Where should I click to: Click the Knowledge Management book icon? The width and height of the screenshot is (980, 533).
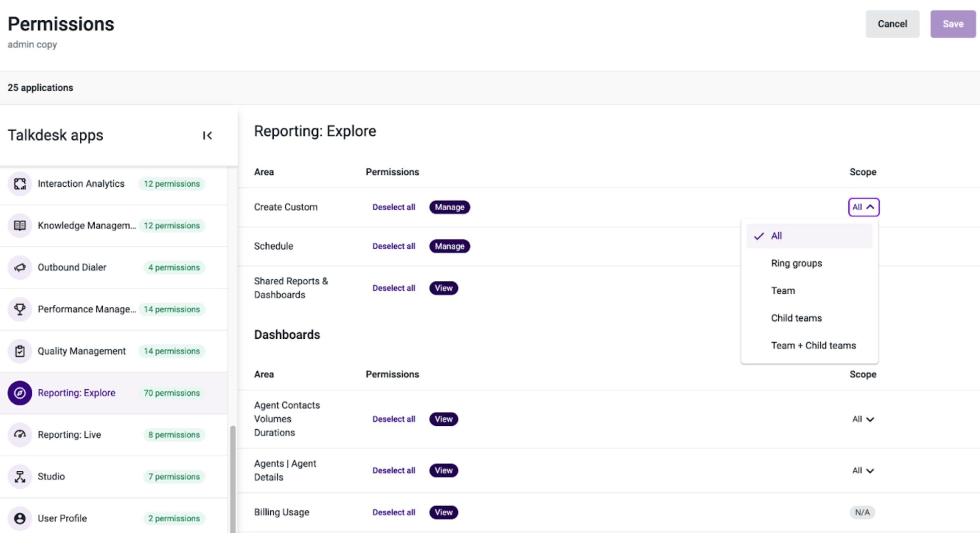pyautogui.click(x=20, y=226)
